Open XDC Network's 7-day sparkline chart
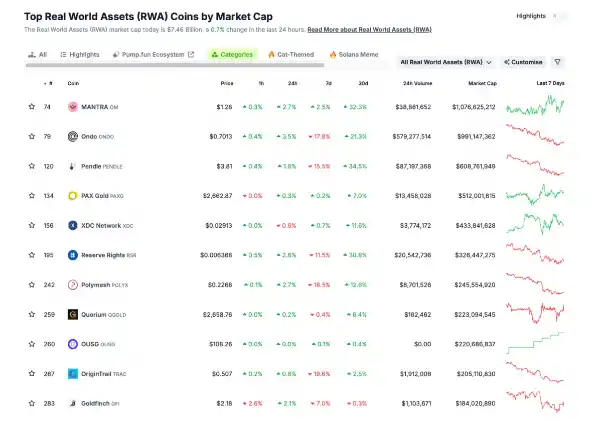The image size is (595, 421). coord(535,224)
